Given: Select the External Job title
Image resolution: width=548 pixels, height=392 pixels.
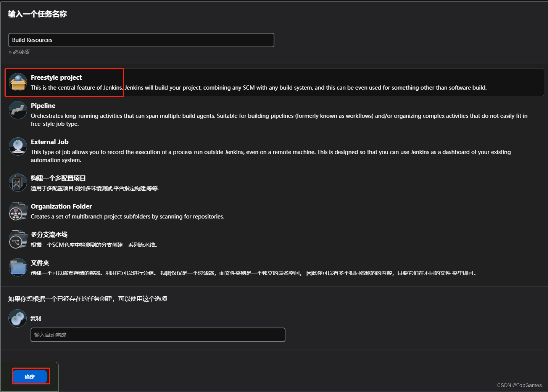Looking at the screenshot, I should [50, 142].
